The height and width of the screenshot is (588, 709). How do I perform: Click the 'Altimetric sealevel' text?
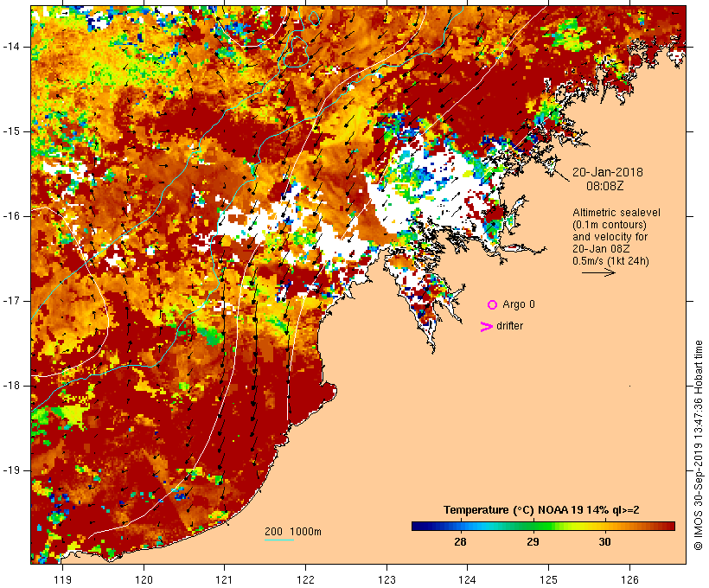[x=616, y=213]
